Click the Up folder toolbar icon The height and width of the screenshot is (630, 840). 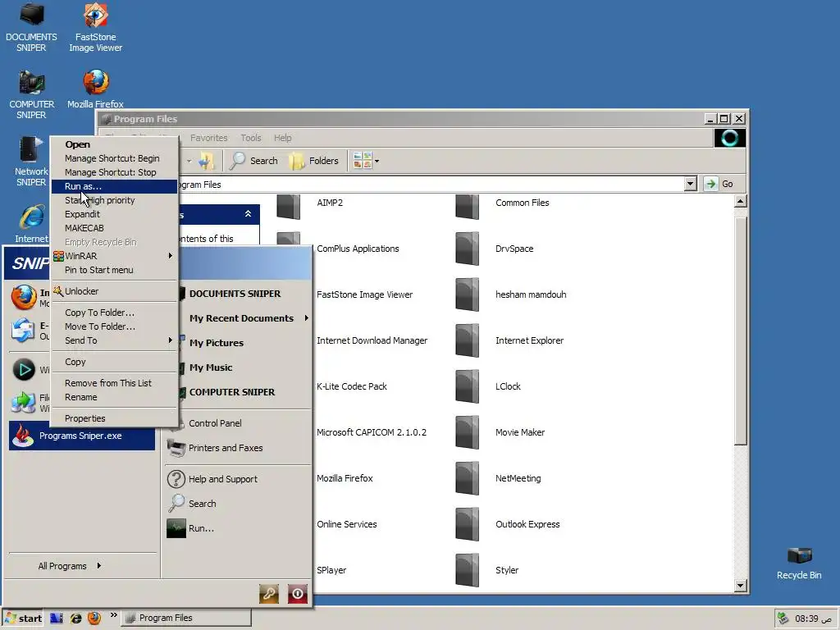pos(206,161)
